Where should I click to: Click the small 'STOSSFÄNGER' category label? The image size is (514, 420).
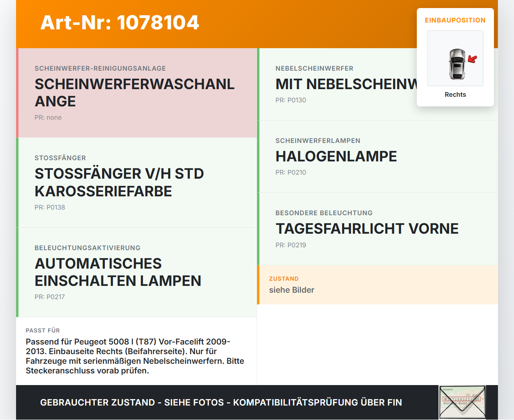coord(60,158)
